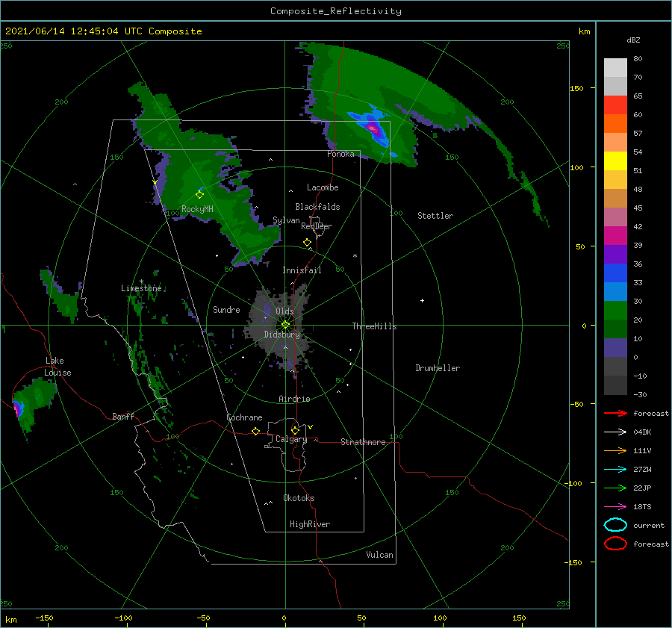Click the red forecast arrow in legend
Viewport: 672px width, 628px height.
[615, 413]
